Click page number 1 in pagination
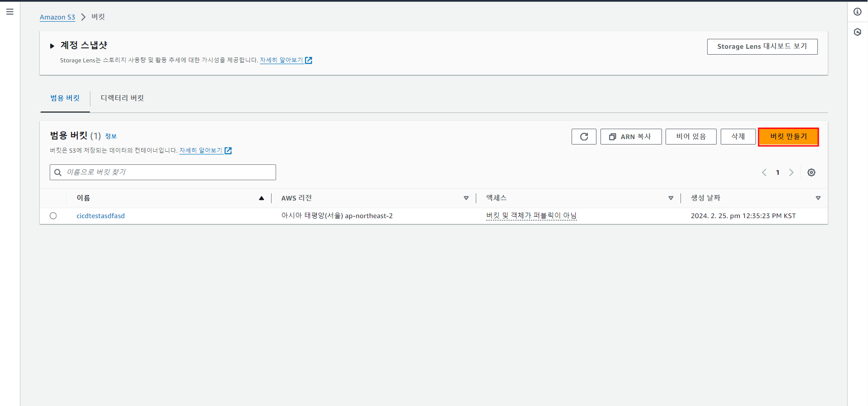This screenshot has width=868, height=406. 778,173
